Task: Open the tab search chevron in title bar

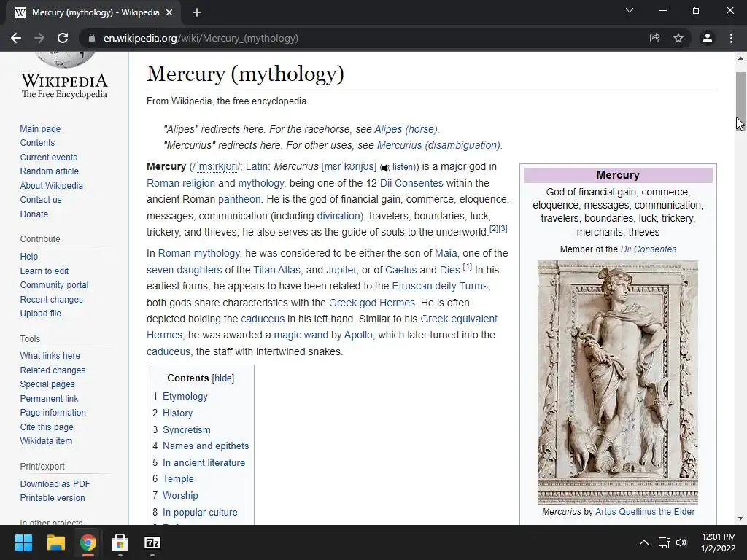Action: 630,10
